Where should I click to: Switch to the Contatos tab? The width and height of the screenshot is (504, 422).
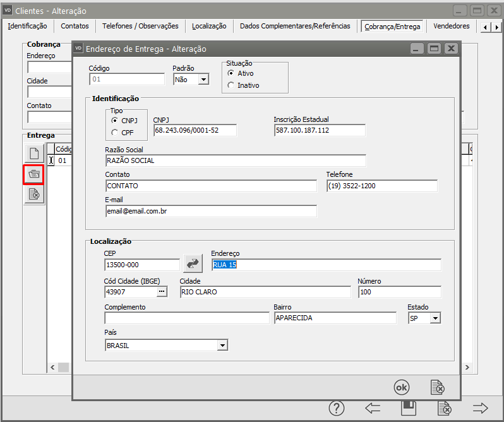[75, 26]
